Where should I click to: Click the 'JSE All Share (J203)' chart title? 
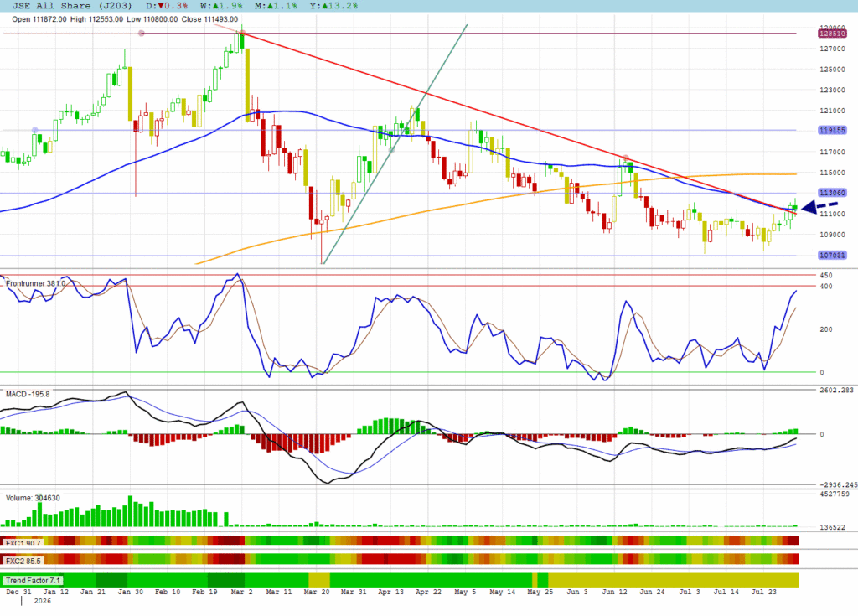[72, 6]
